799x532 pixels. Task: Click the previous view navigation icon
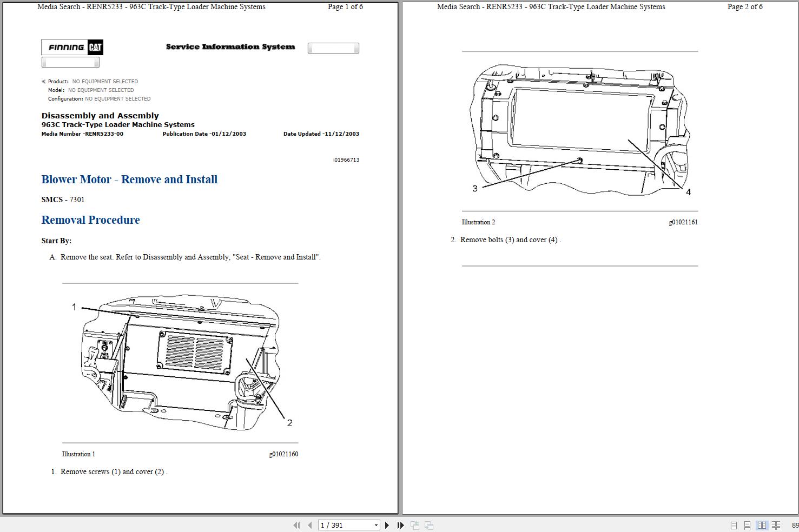(415, 525)
